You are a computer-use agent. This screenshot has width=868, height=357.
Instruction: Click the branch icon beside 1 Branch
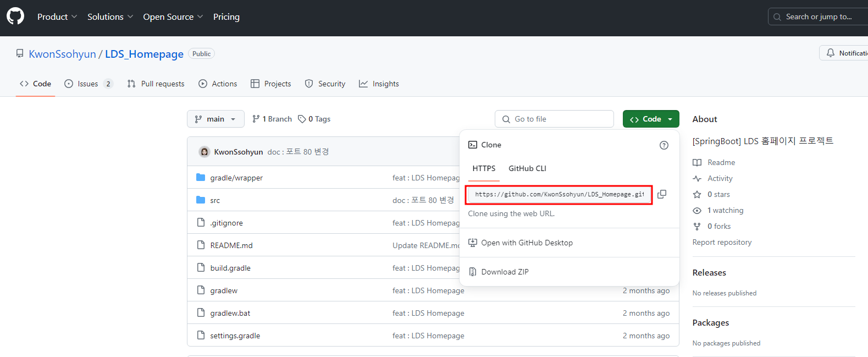pyautogui.click(x=256, y=119)
